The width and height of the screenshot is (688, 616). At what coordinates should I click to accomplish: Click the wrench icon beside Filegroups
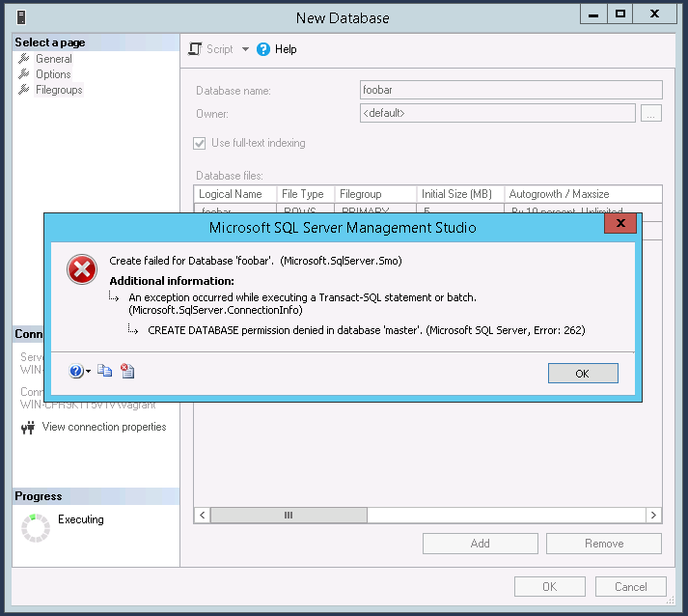click(x=24, y=90)
